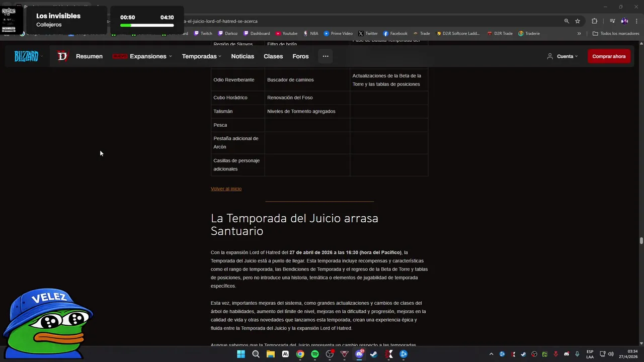Click the Comprar ahora button
This screenshot has width=644, height=362.
[609, 56]
